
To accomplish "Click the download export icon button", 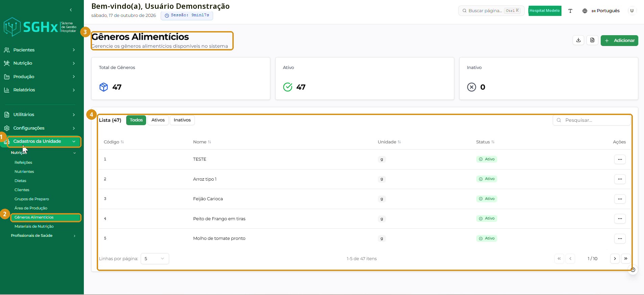I will [578, 40].
